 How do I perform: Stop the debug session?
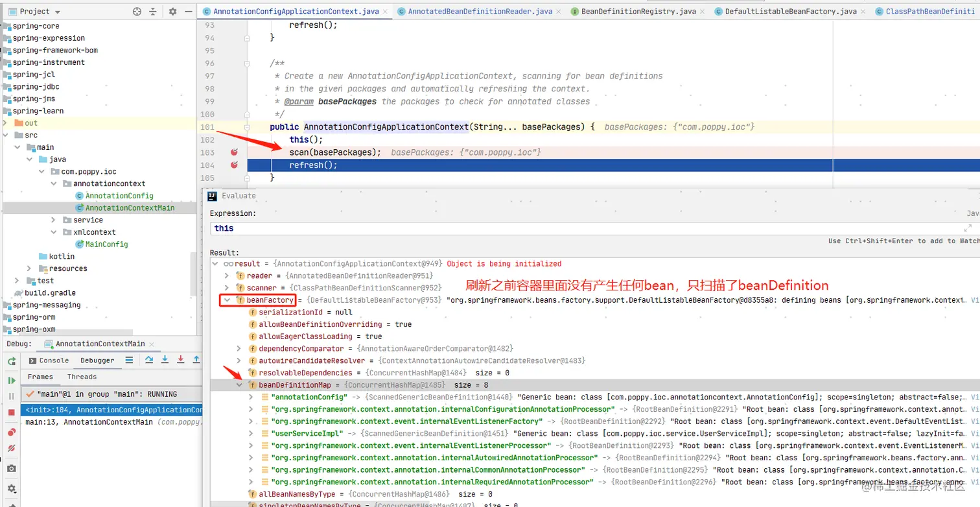point(11,412)
